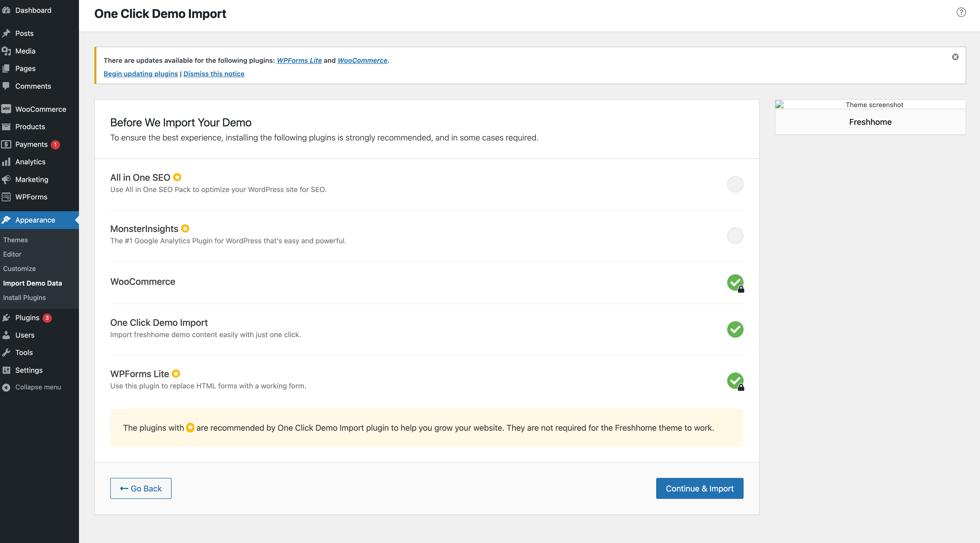Click the Tools wrench icon

point(6,353)
